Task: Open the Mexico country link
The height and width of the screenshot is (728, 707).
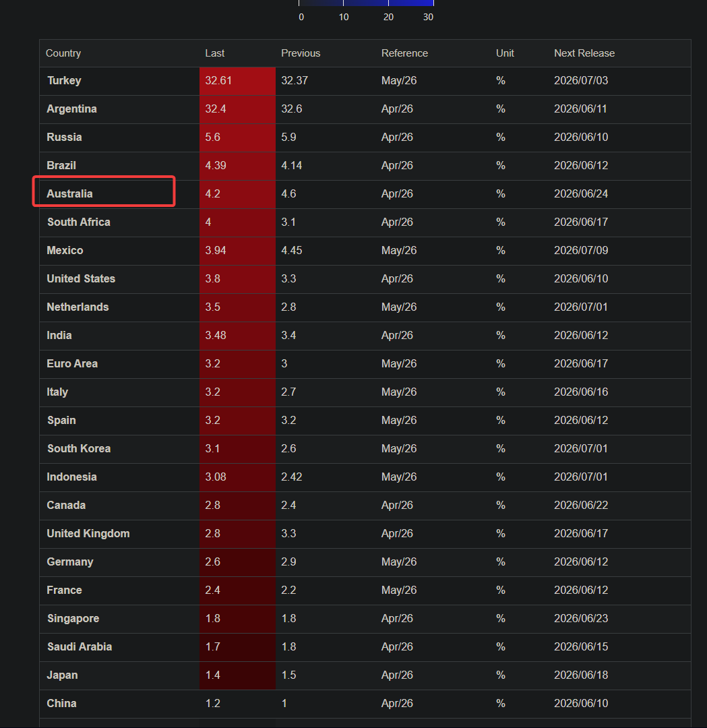Action: 65,251
